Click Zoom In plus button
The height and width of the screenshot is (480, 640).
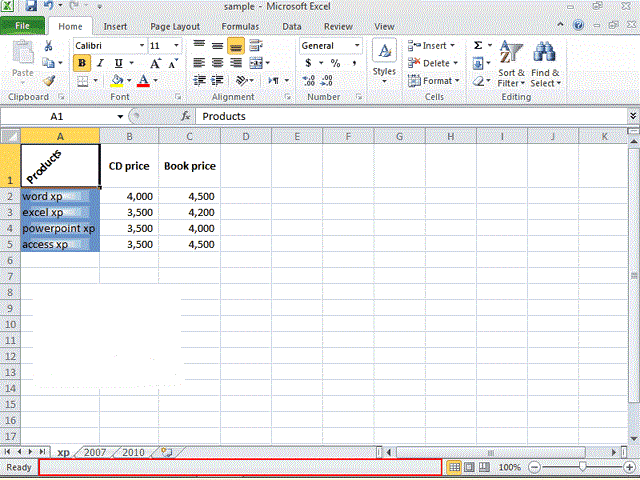[x=629, y=467]
